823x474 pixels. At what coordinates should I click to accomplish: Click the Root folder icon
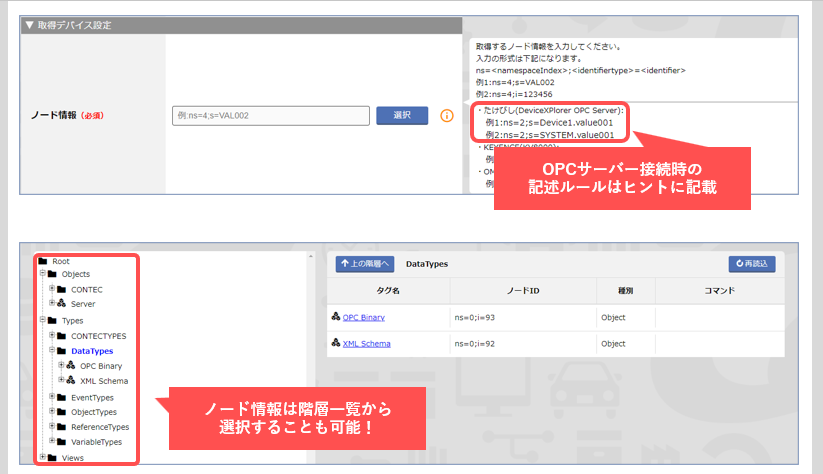pyautogui.click(x=42, y=261)
